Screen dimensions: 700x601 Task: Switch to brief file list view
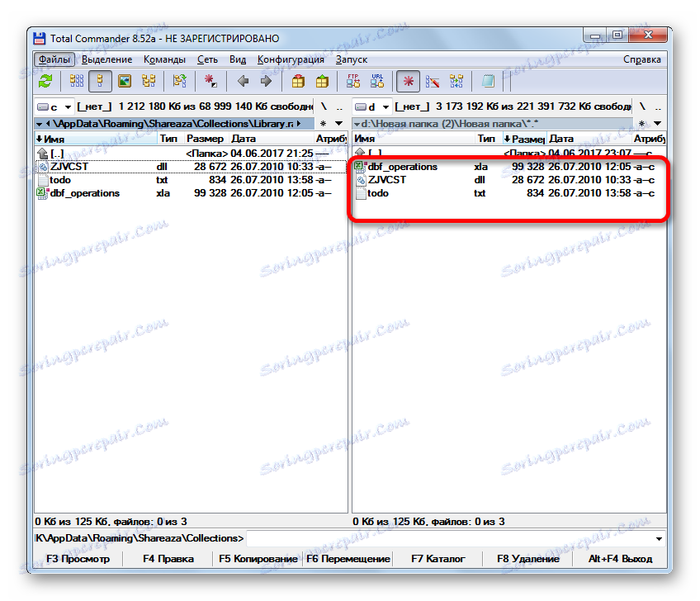click(x=76, y=81)
